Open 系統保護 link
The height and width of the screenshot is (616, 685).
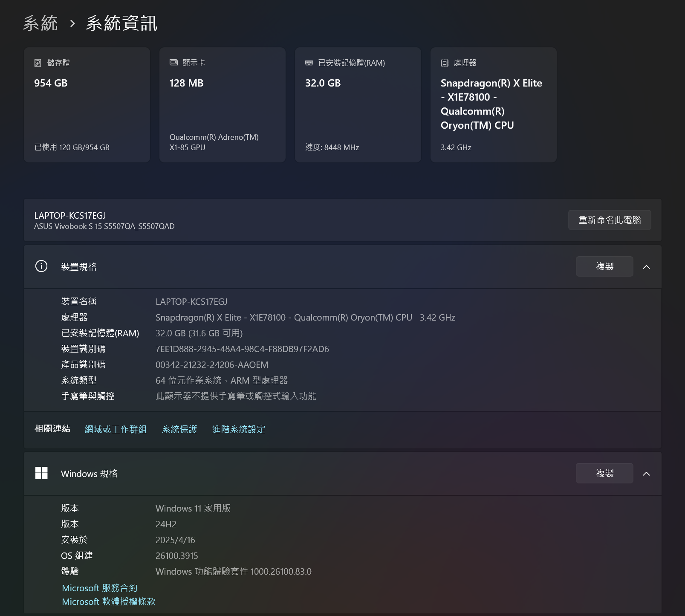179,429
